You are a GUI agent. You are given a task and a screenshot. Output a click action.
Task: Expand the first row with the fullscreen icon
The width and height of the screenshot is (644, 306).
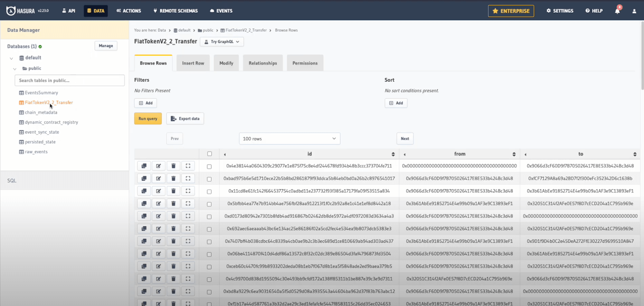click(x=188, y=166)
